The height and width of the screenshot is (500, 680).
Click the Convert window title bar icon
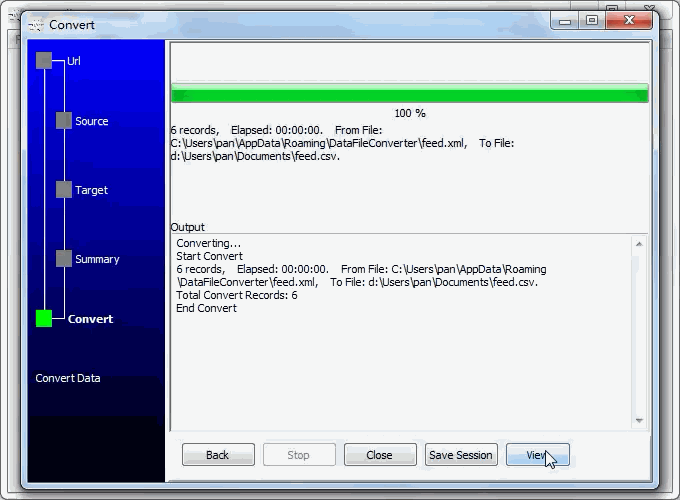click(36, 25)
